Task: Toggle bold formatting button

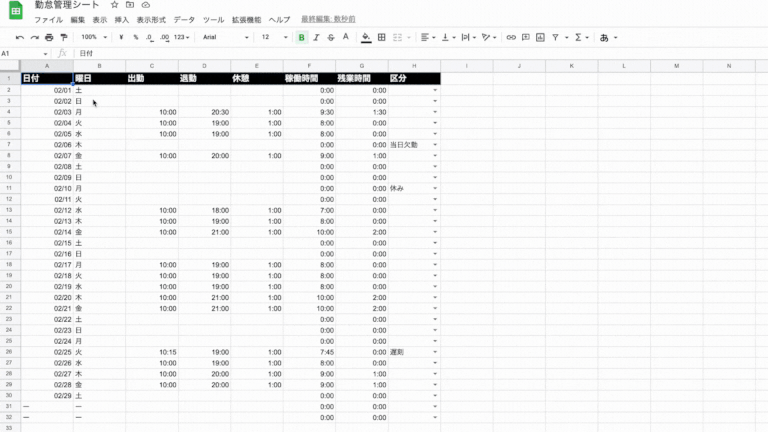Action: [301, 37]
